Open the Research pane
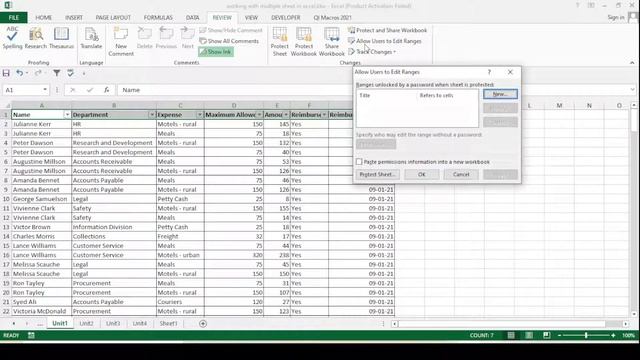The height and width of the screenshot is (360, 640). coord(36,38)
